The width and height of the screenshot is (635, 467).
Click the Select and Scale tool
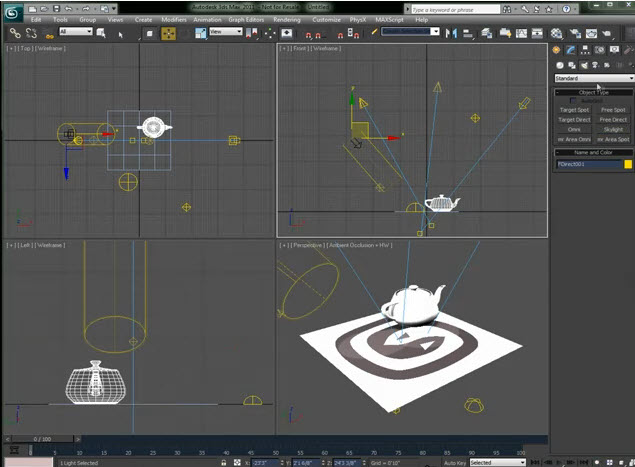tap(201, 33)
